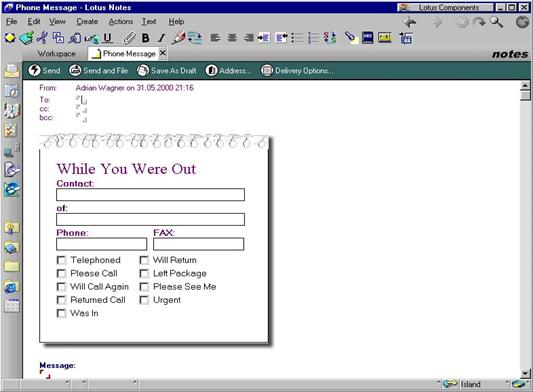Click the Italic formatting icon

[162, 38]
